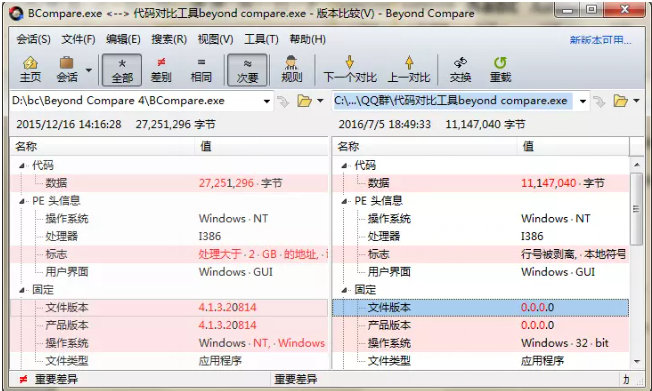Click right pane 名称 column header

pyautogui.click(x=425, y=146)
